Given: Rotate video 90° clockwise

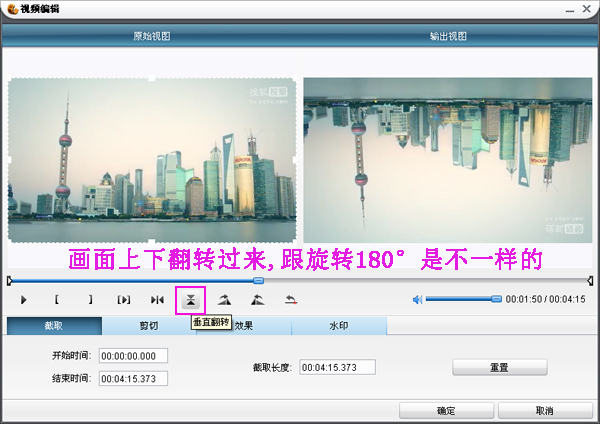Looking at the screenshot, I should pyautogui.click(x=224, y=300).
